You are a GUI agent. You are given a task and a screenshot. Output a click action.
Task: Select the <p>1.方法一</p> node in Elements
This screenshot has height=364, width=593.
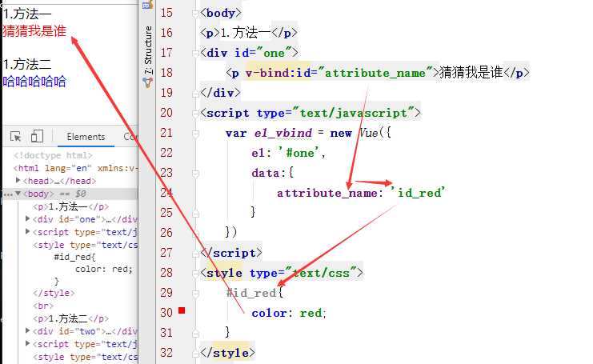tap(70, 206)
